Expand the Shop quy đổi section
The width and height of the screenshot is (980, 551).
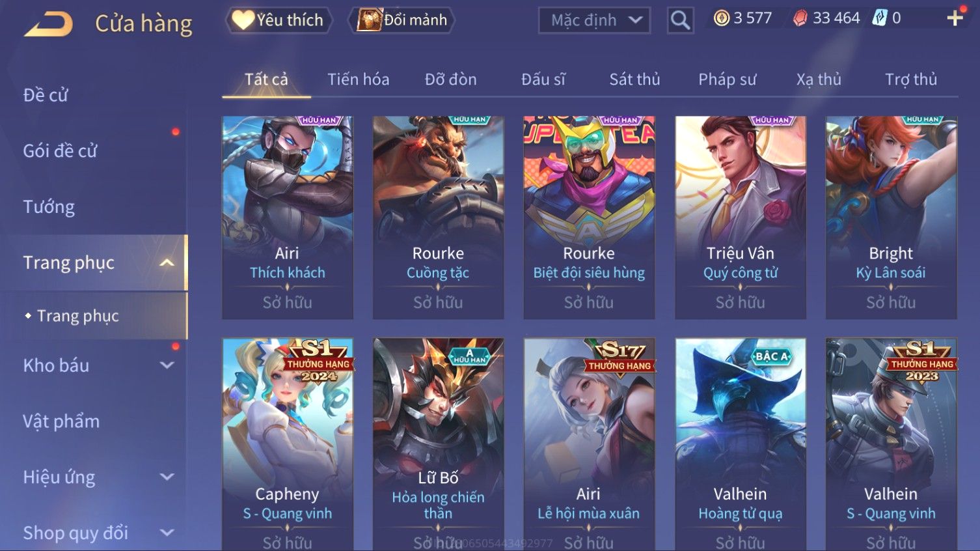(167, 533)
